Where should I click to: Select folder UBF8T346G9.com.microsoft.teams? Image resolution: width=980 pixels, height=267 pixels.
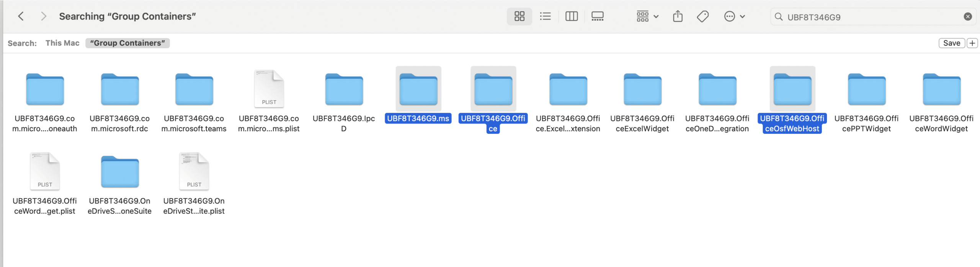(194, 90)
